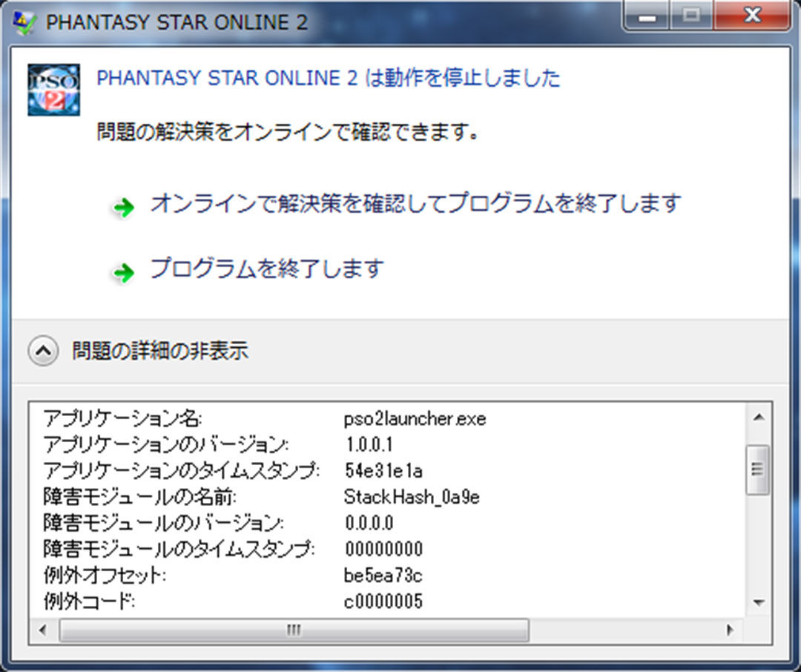Image resolution: width=801 pixels, height=672 pixels.
Task: Click the right arrow of the horizontal scrollbar
Action: click(731, 629)
